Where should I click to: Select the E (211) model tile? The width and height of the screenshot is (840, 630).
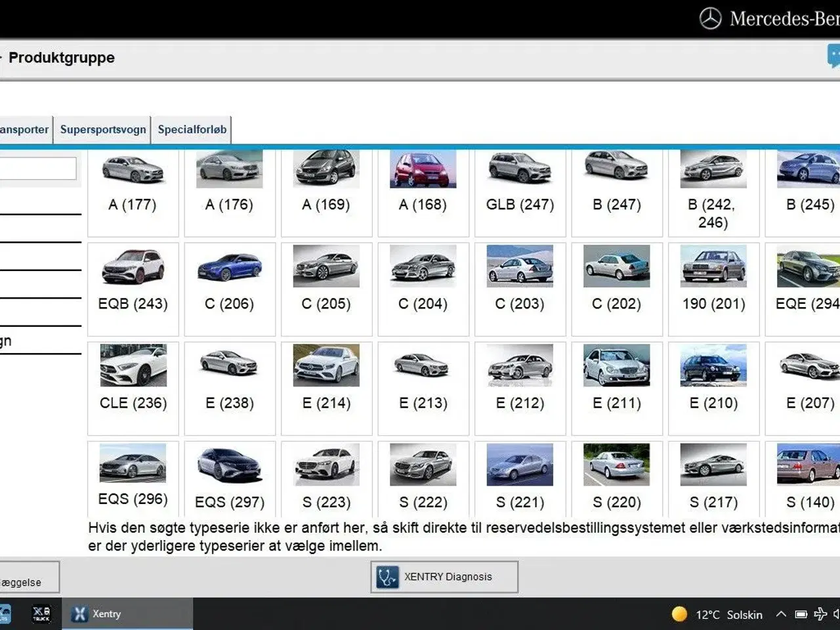coord(617,388)
